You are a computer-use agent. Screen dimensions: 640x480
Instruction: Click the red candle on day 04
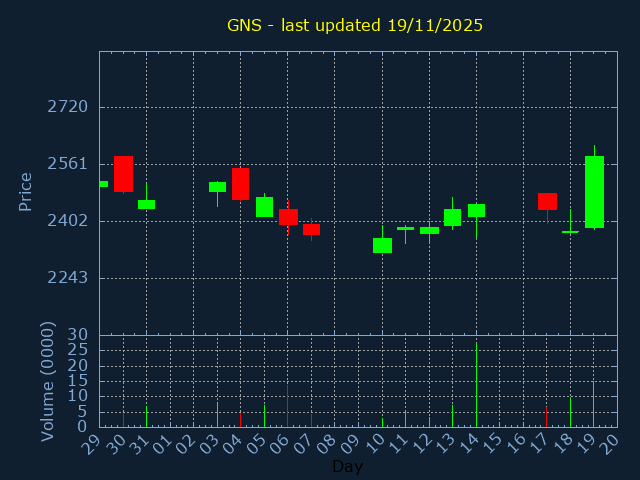(240, 183)
